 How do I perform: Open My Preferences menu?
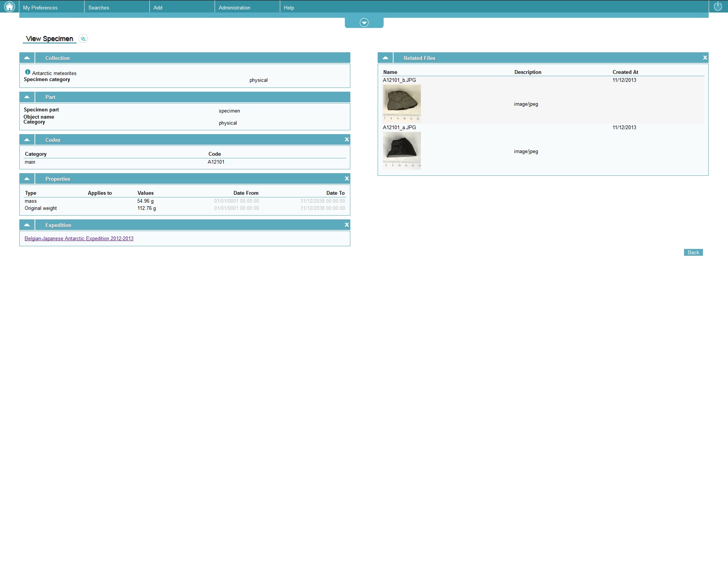coord(40,8)
